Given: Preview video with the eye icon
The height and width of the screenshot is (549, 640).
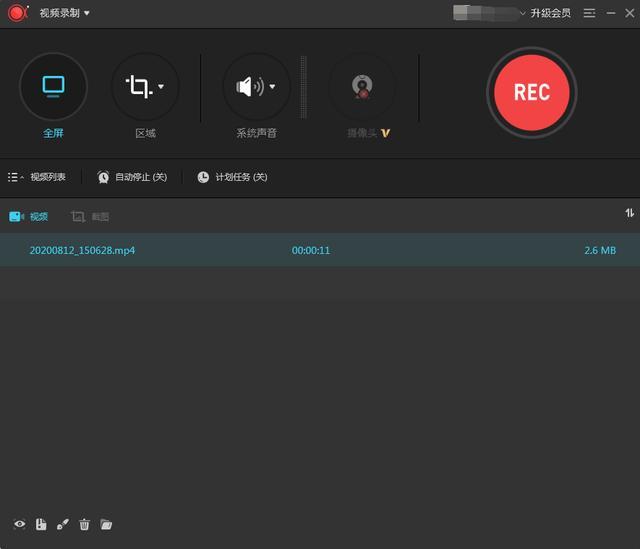Looking at the screenshot, I should click(20, 524).
